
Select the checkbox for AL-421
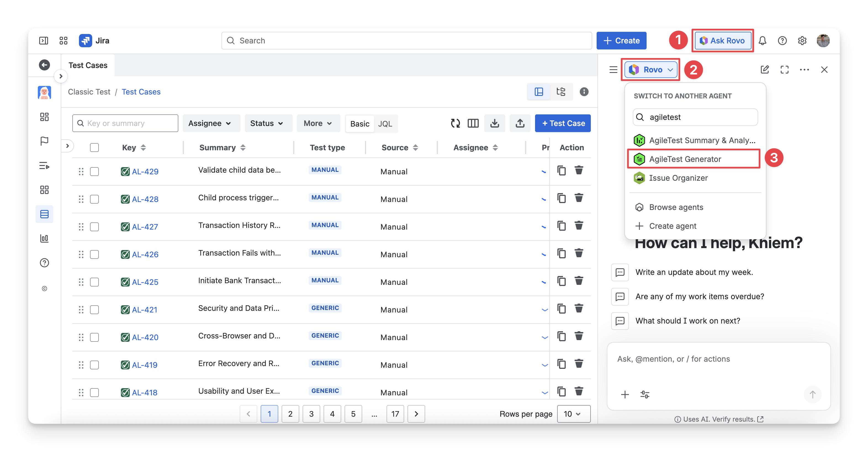coord(94,310)
